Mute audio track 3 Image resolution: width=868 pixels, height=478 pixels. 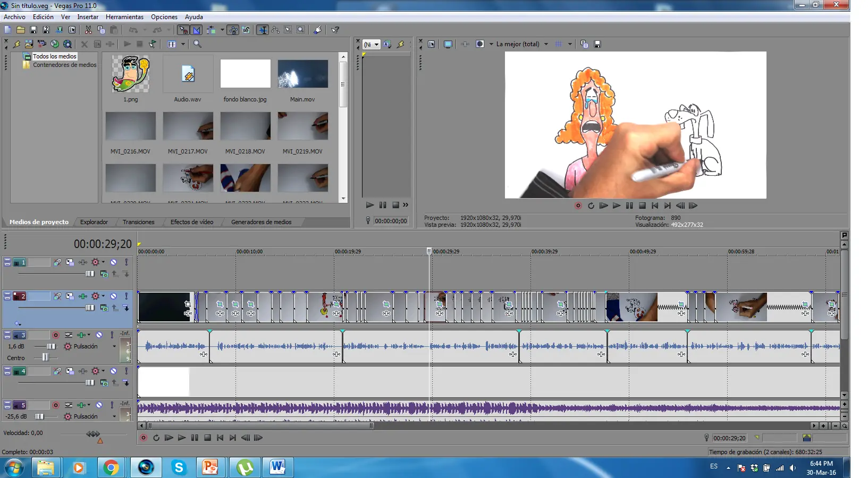pyautogui.click(x=99, y=335)
